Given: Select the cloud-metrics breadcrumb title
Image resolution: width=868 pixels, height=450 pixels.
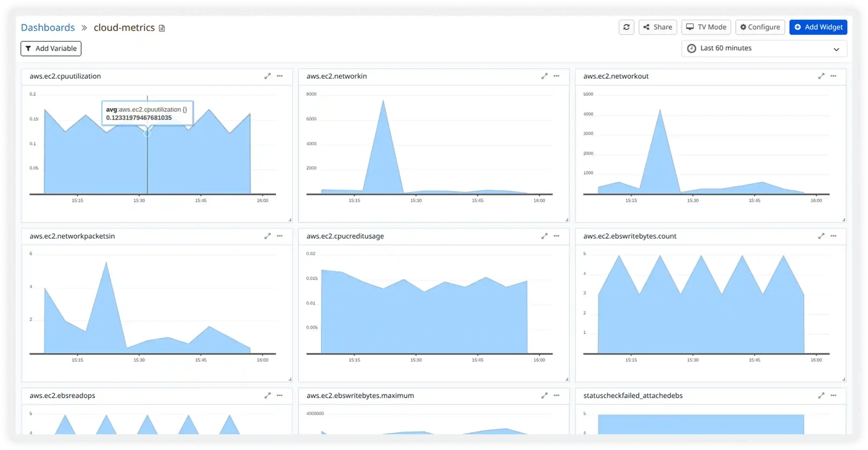Looking at the screenshot, I should pyautogui.click(x=124, y=27).
